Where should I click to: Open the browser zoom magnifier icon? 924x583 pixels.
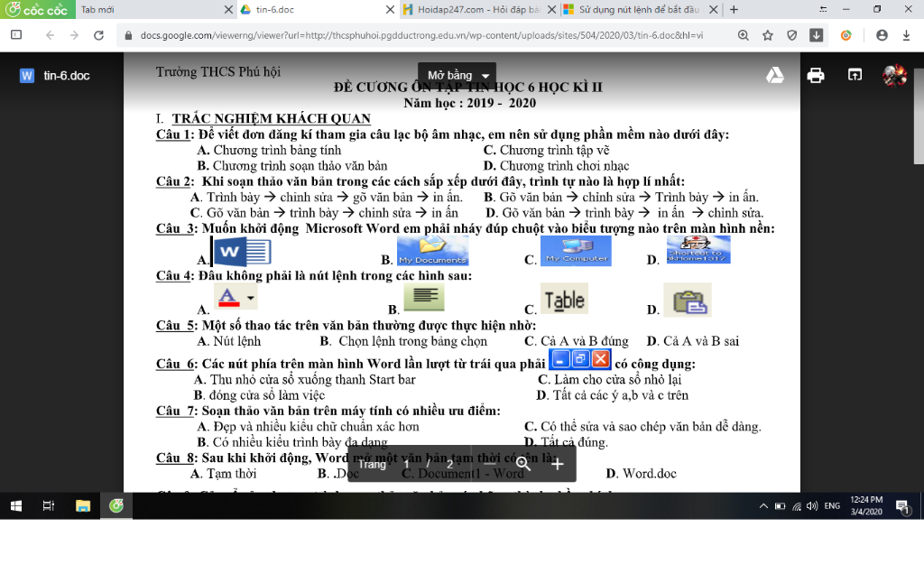click(x=744, y=35)
